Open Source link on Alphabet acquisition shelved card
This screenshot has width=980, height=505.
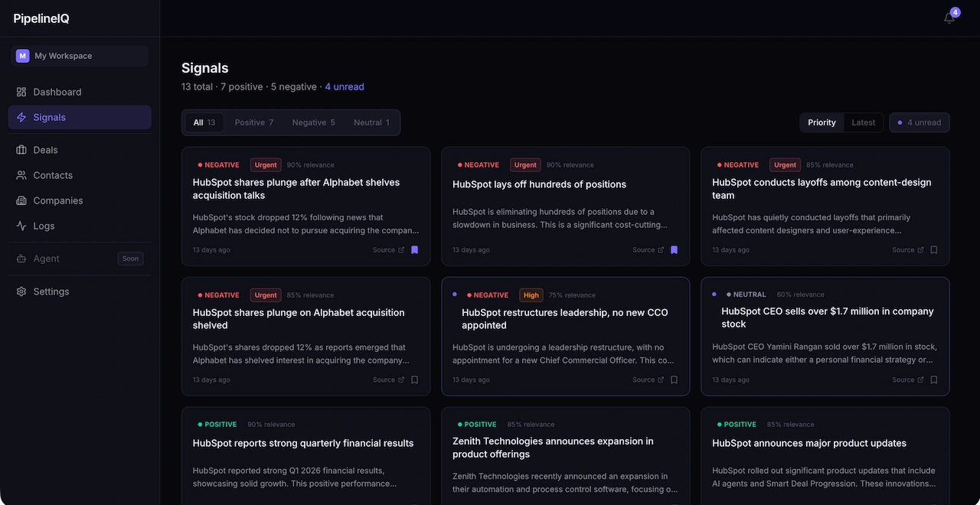(x=388, y=380)
